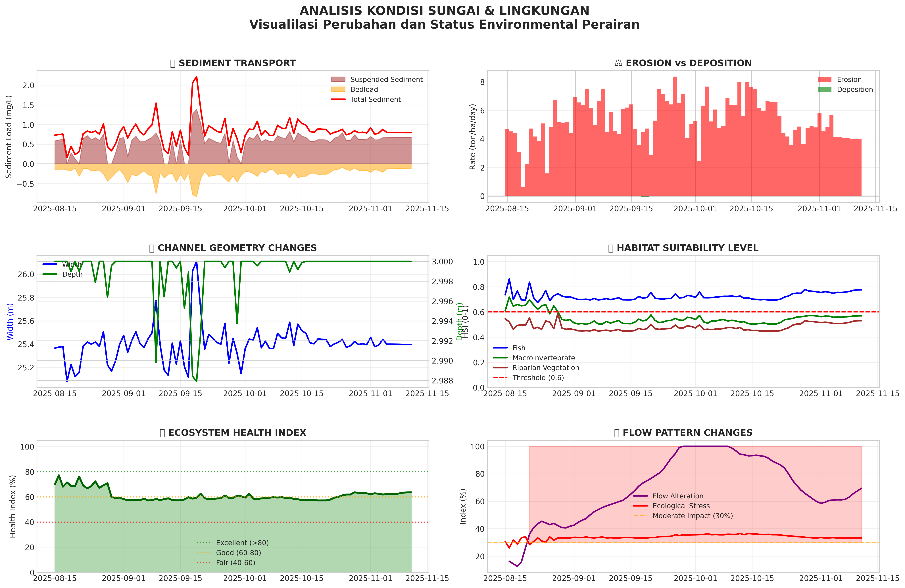Click the Depth legend entry in channel geometry
This screenshot has width=905, height=588.
click(72, 274)
